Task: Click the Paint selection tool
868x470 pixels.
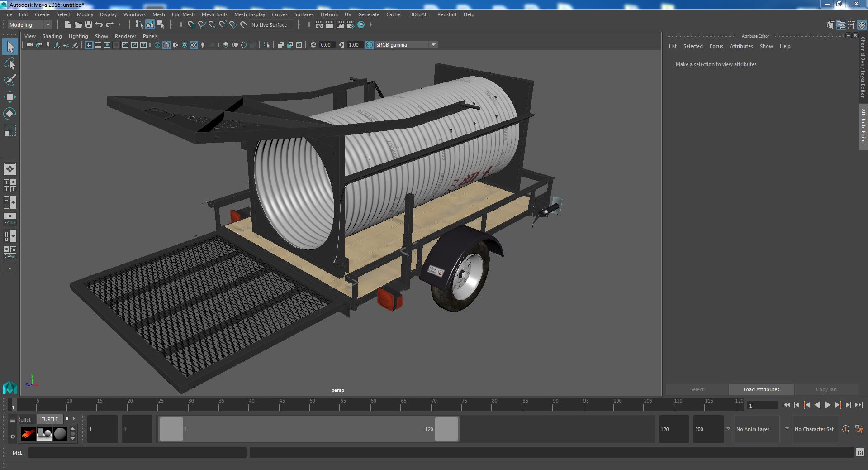Action: [x=9, y=81]
